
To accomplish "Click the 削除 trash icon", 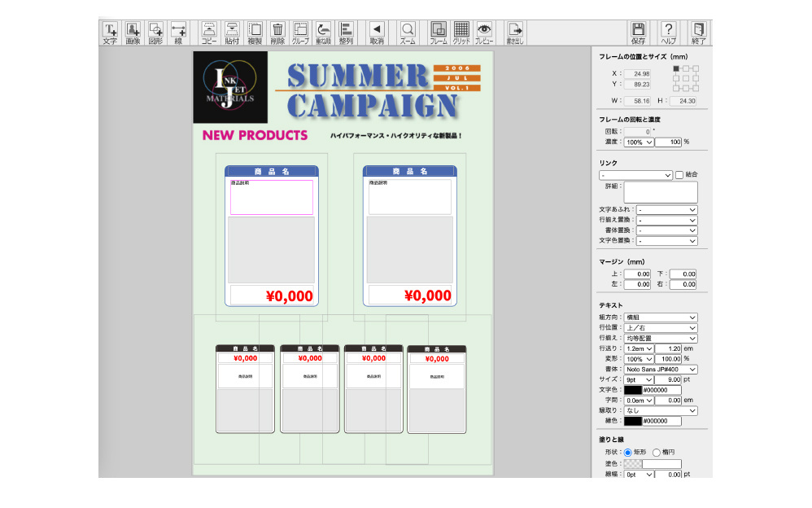I will (x=277, y=33).
